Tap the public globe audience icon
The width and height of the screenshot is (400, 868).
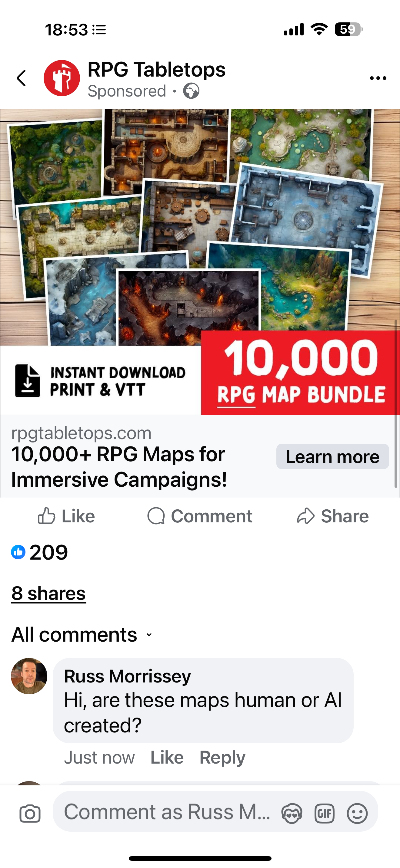click(x=191, y=91)
